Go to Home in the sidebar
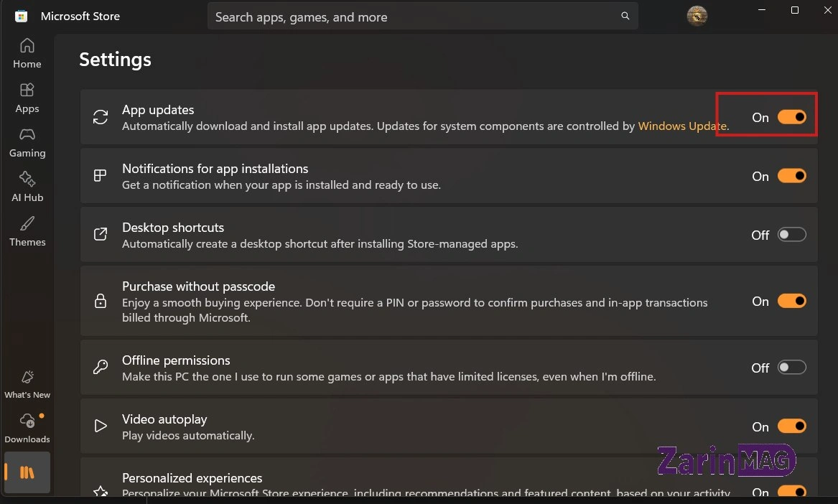This screenshot has width=838, height=504. 27,53
